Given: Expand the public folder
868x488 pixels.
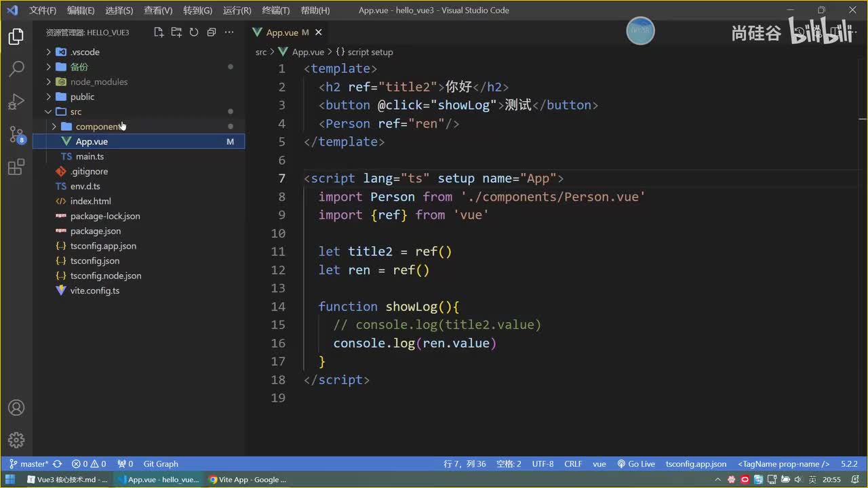Looking at the screenshot, I should coord(82,97).
